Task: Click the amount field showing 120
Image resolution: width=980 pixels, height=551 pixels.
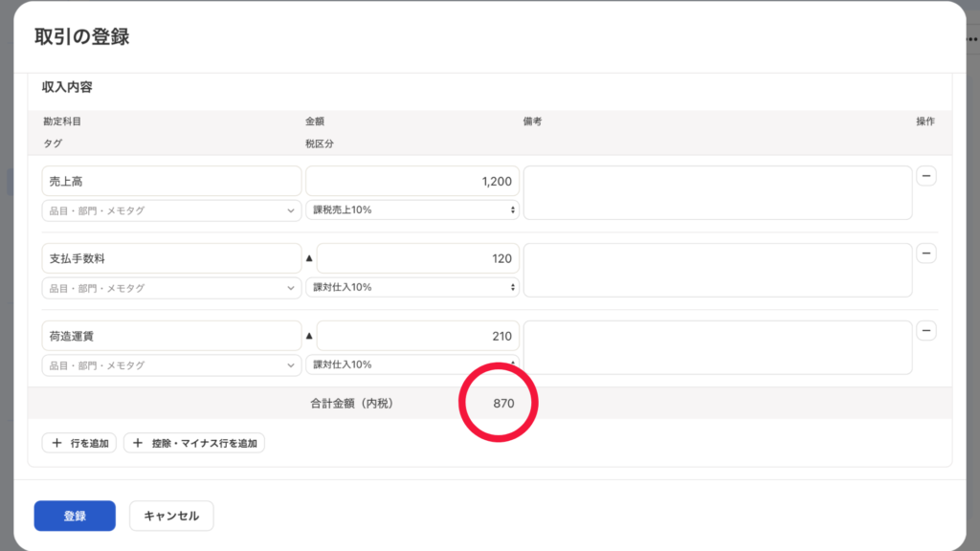Action: [x=418, y=258]
